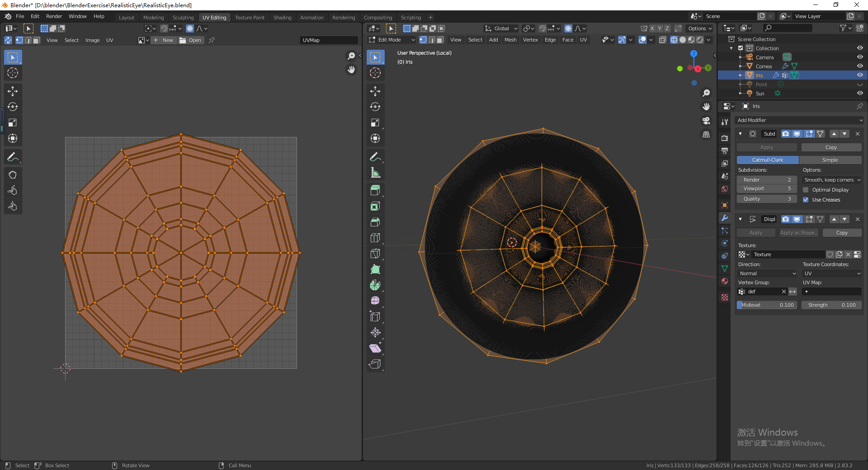This screenshot has width=868, height=470.
Task: Select the Loop Cut tool
Action: pos(375,238)
